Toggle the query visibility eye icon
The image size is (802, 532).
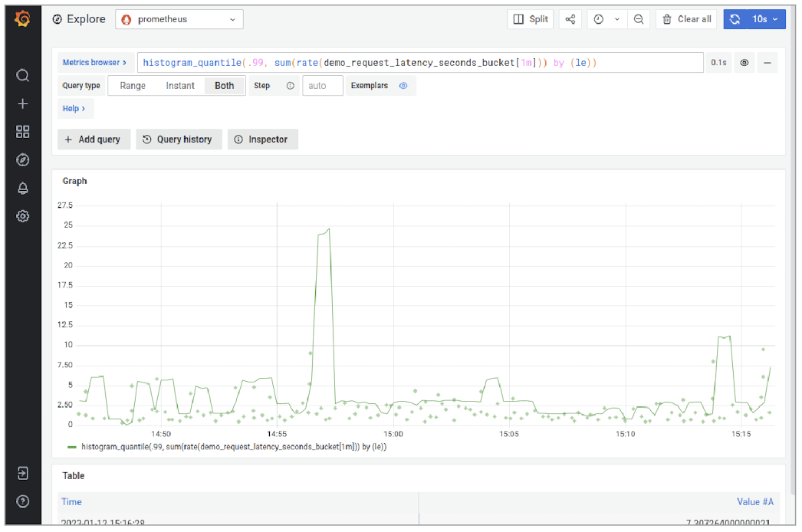[x=744, y=63]
